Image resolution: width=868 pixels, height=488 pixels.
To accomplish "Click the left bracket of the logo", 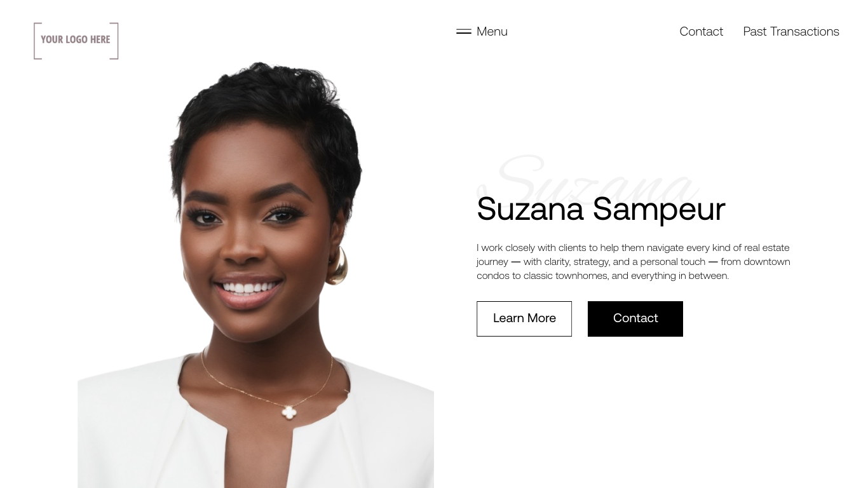I will [x=37, y=41].
